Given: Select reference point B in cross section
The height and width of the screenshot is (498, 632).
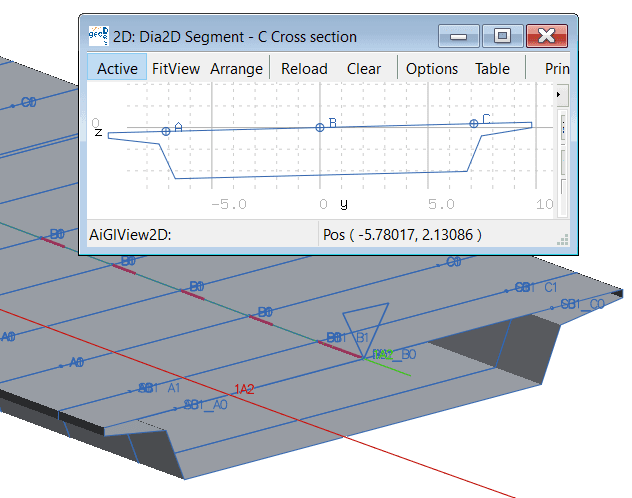Looking at the screenshot, I should (x=320, y=127).
